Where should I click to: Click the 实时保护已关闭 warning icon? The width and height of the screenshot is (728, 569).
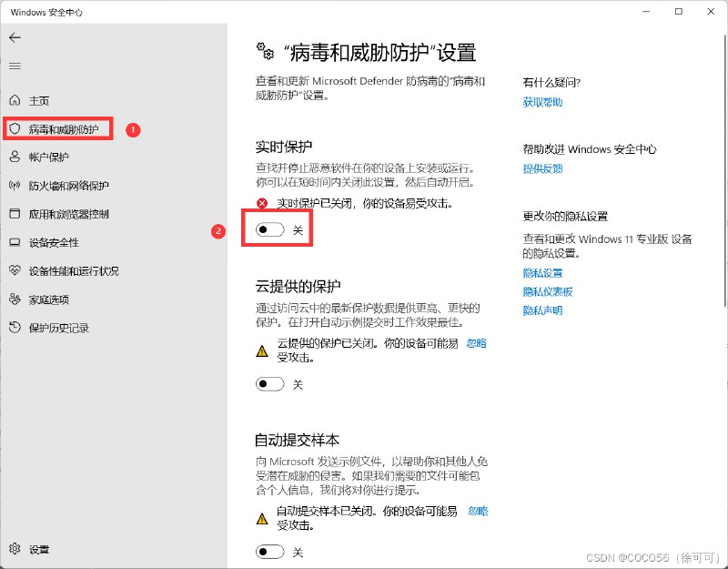click(263, 203)
